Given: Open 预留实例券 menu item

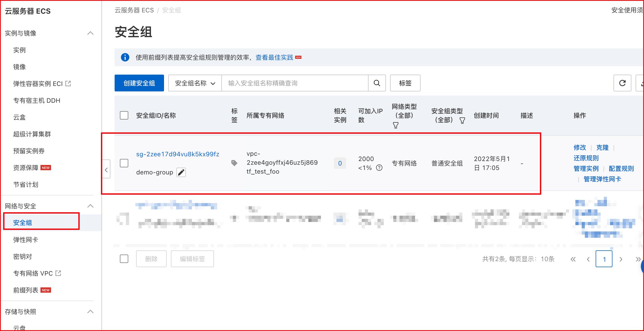Looking at the screenshot, I should click(x=29, y=151).
